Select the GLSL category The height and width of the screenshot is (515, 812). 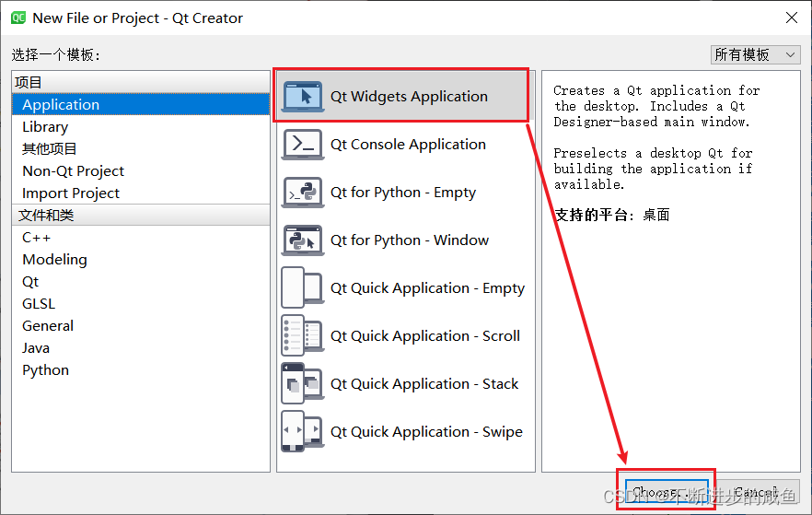tap(141, 304)
